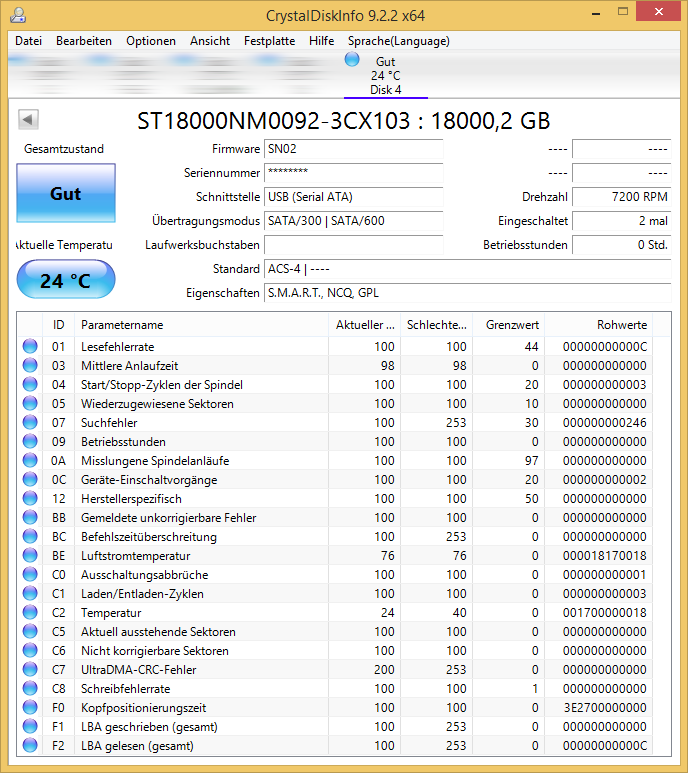
Task: Select raw value 000018170018 of Luftstromtemperatur
Action: 605,556
